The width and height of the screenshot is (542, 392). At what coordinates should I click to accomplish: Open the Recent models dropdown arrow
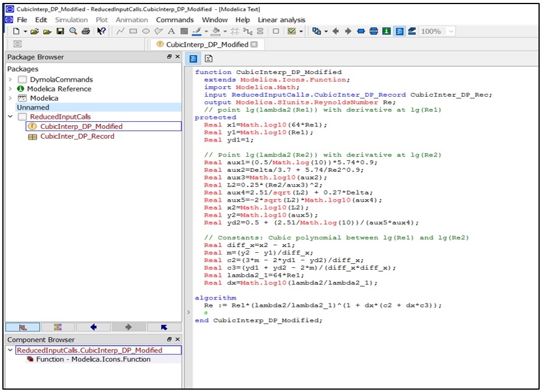tap(326, 31)
